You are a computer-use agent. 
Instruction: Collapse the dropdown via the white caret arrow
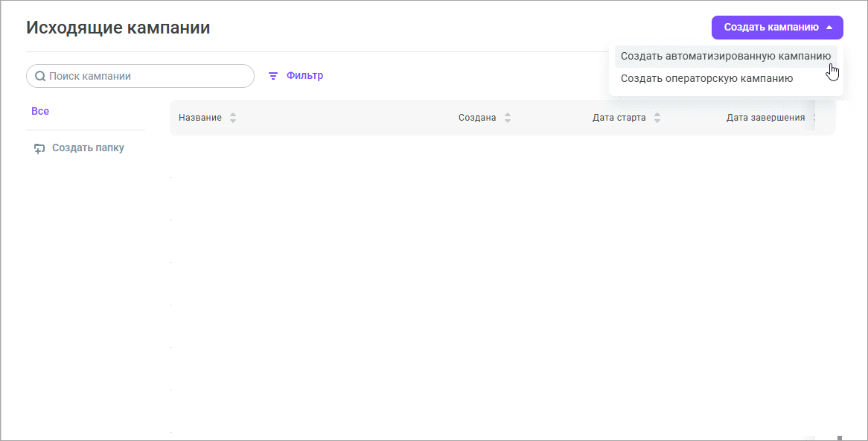829,28
